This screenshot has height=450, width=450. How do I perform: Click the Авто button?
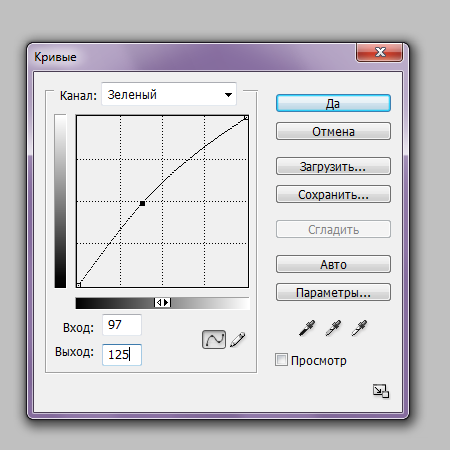[333, 264]
